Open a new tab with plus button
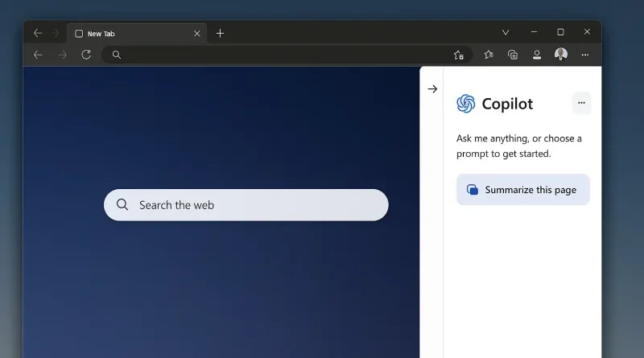 [x=220, y=33]
